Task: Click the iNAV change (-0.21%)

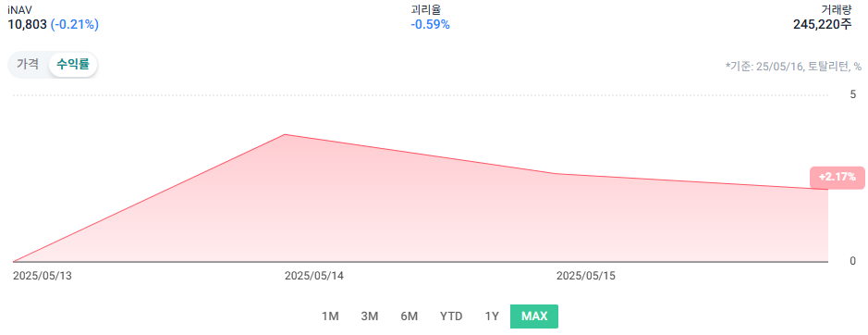Action: [x=75, y=24]
